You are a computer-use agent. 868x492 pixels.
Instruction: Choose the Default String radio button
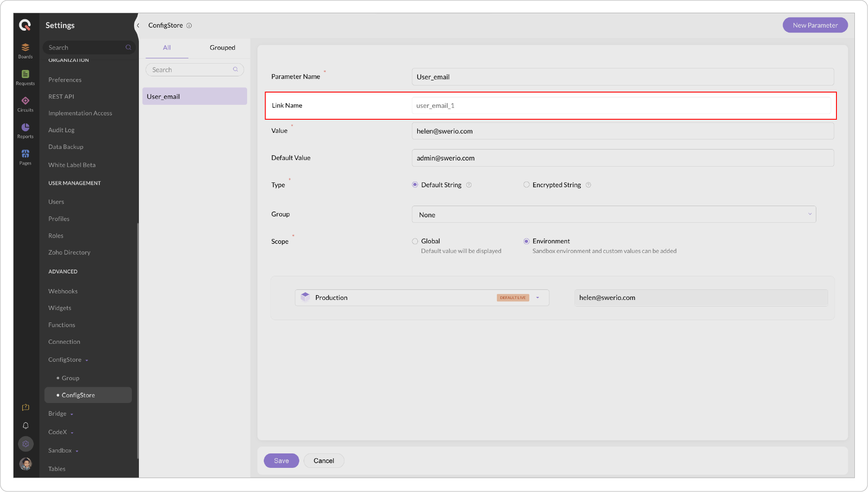[x=415, y=185]
